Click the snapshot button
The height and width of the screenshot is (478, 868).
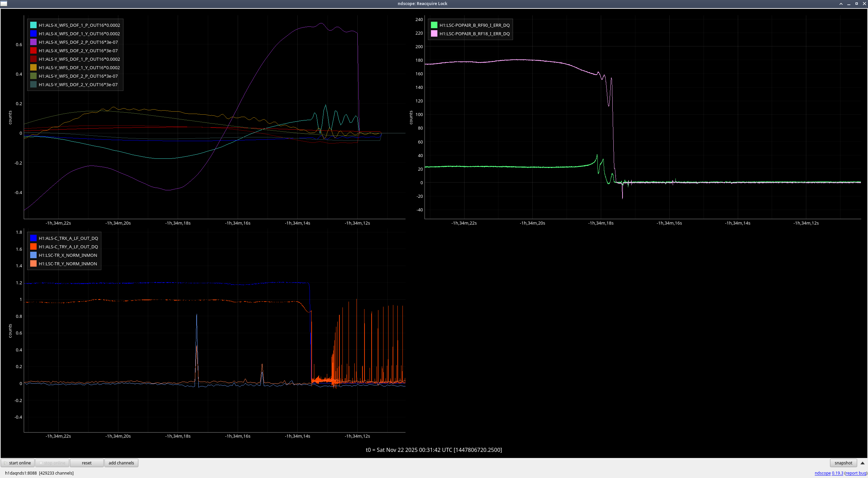843,463
